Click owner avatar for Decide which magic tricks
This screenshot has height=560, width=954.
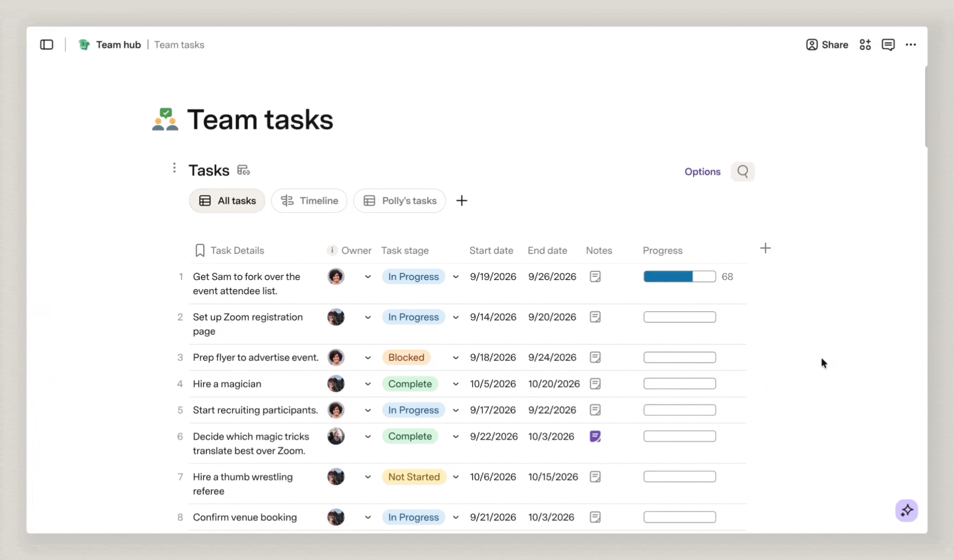pos(336,437)
